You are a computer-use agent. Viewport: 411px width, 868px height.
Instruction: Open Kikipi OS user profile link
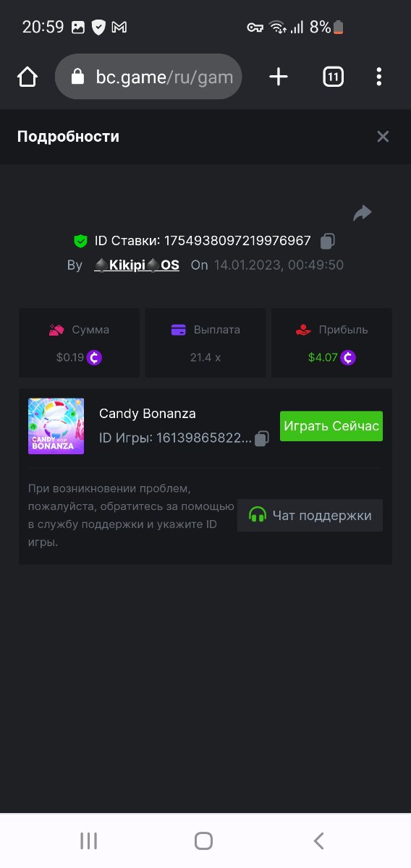tap(137, 265)
